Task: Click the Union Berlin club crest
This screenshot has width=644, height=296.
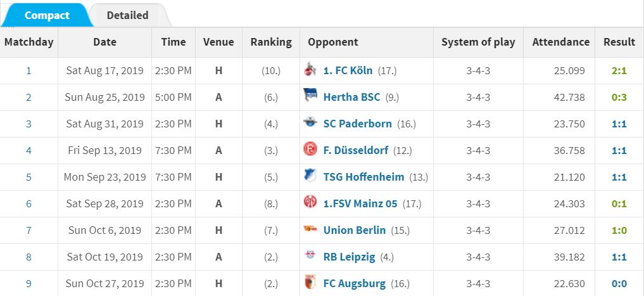Action: (310, 230)
